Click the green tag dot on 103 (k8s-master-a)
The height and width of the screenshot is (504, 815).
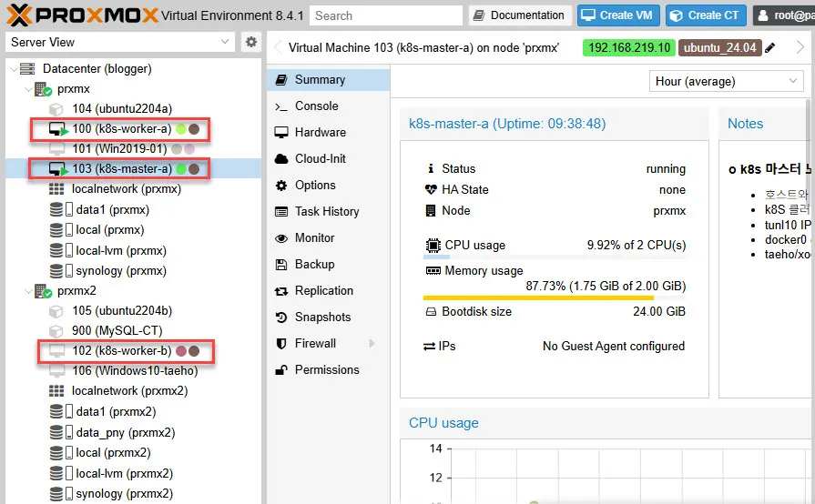pyautogui.click(x=181, y=168)
